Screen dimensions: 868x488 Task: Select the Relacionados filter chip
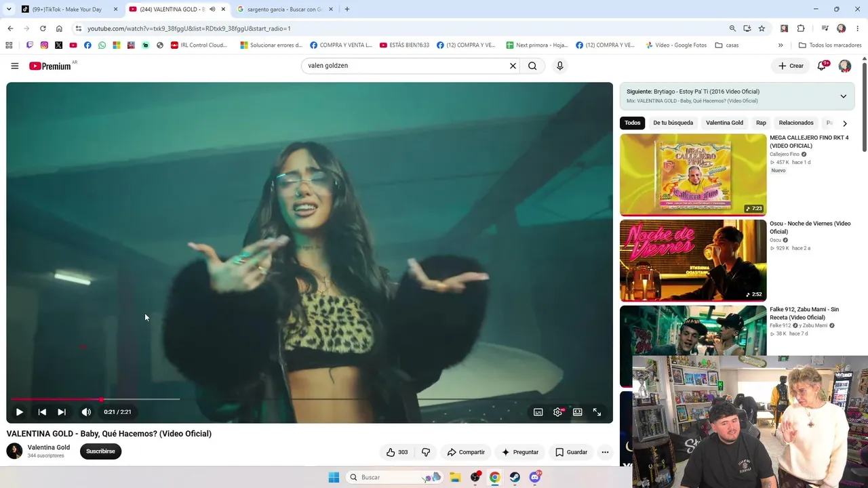(x=796, y=123)
